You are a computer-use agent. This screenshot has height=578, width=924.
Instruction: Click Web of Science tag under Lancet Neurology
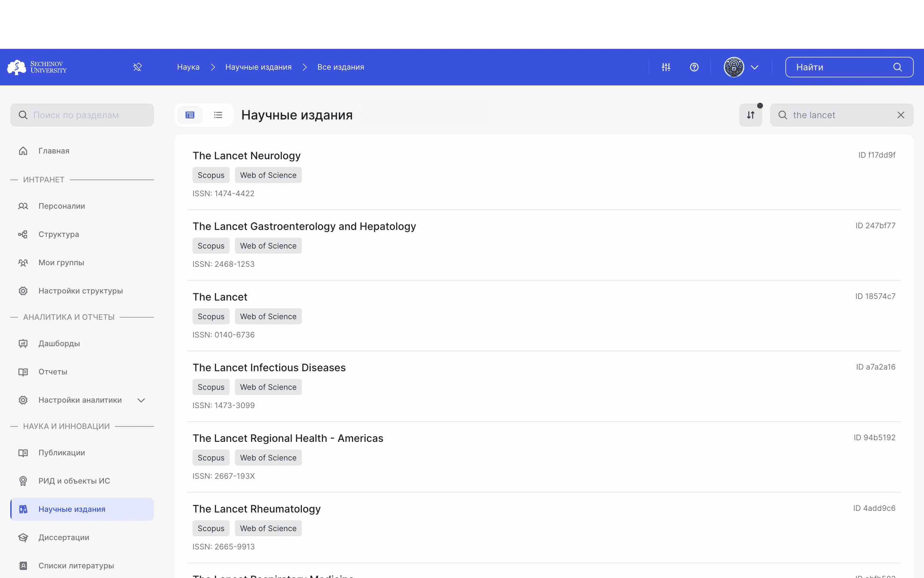268,175
